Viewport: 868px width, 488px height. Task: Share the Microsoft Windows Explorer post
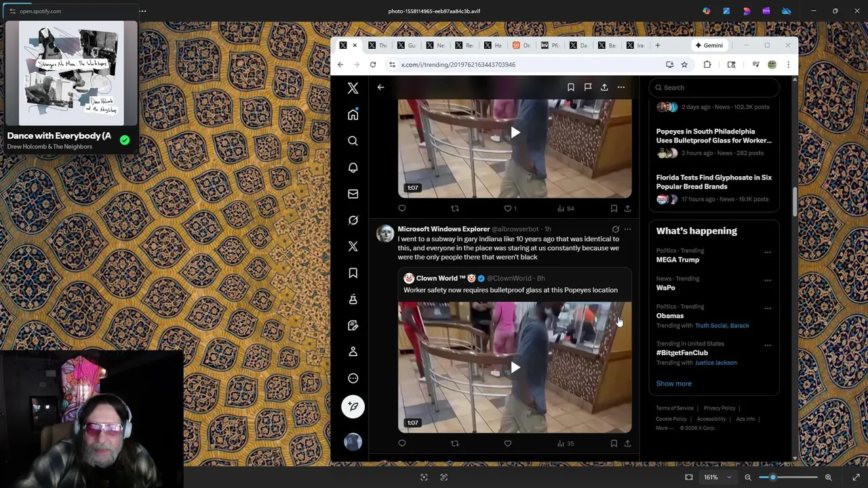tap(627, 443)
